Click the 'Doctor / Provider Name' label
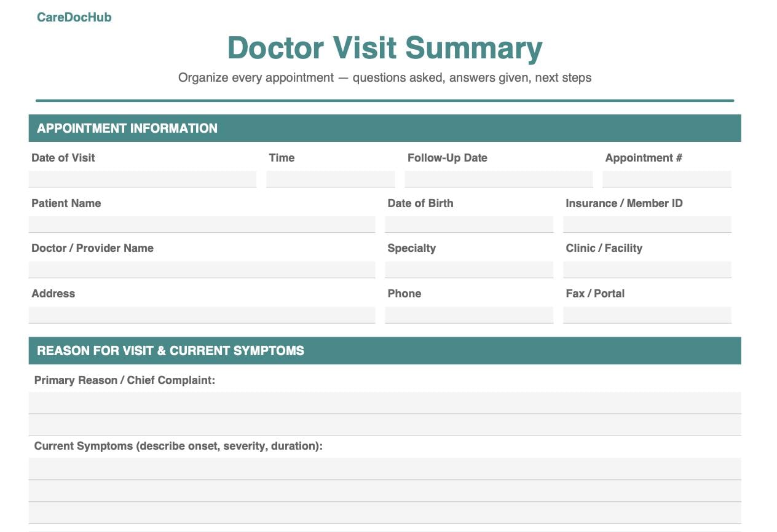Image resolution: width=777 pixels, height=532 pixels. coord(93,248)
